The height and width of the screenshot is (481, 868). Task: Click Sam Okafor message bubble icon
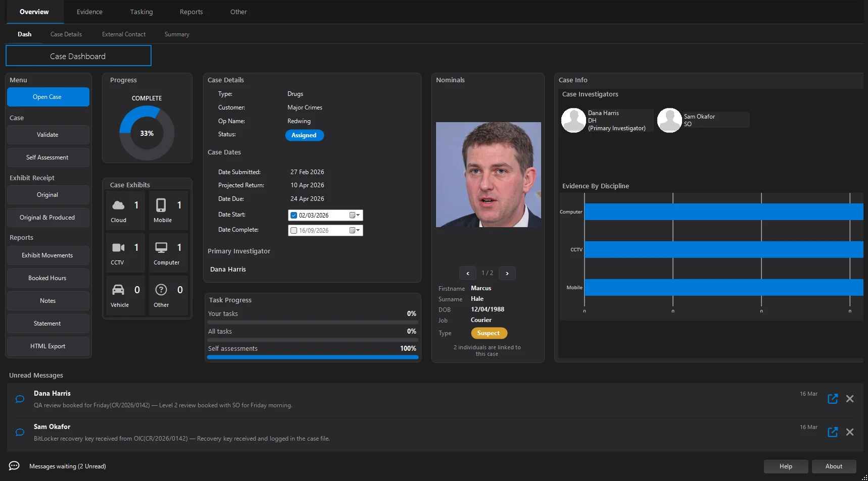point(20,433)
